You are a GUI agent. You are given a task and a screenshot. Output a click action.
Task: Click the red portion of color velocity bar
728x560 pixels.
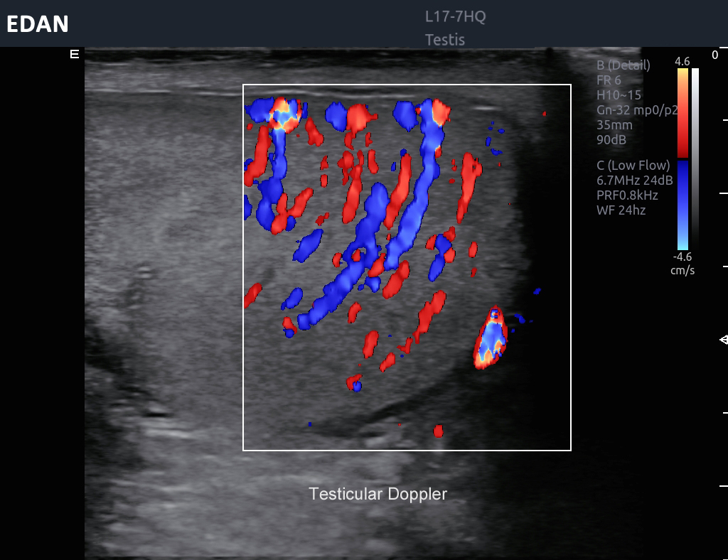[x=682, y=112]
